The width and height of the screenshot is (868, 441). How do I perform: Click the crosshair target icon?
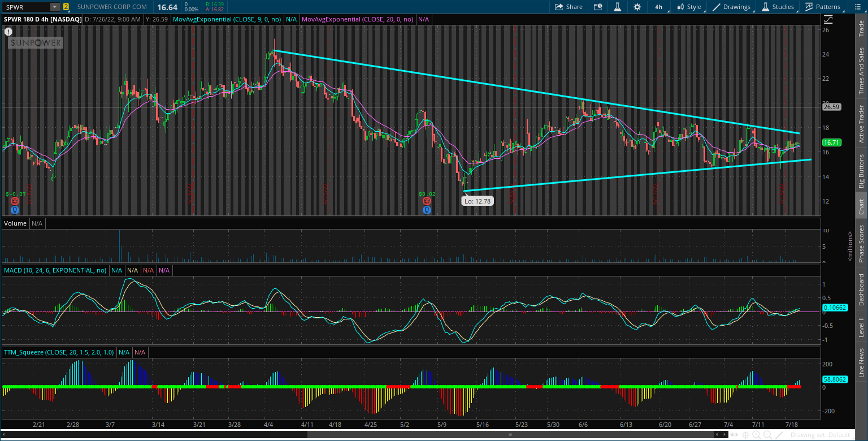coord(745,435)
